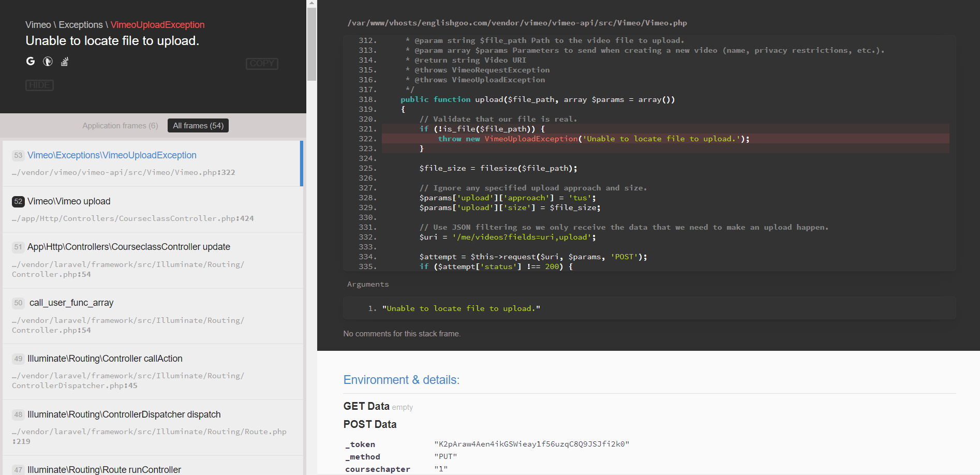
Task: Click the POST Data heading
Action: (370, 424)
